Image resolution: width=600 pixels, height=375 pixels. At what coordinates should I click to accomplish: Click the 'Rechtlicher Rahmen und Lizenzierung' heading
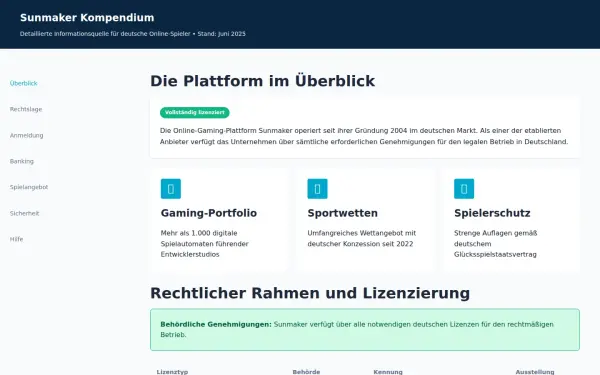point(310,293)
